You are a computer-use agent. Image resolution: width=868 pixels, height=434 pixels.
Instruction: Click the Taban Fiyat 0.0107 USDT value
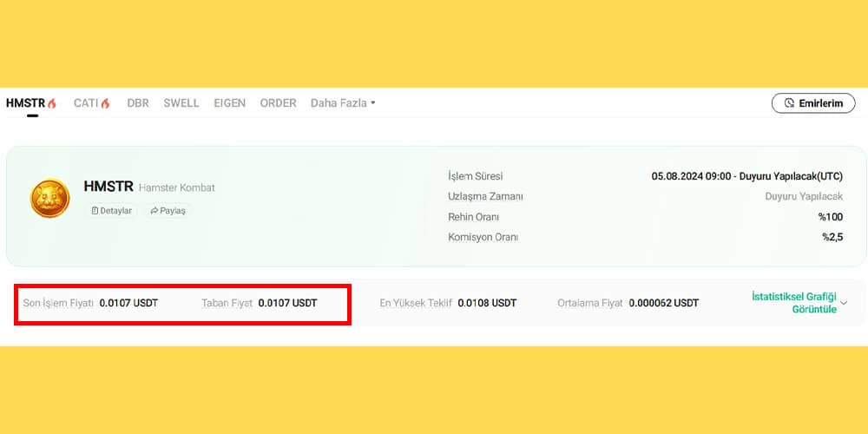pos(287,304)
